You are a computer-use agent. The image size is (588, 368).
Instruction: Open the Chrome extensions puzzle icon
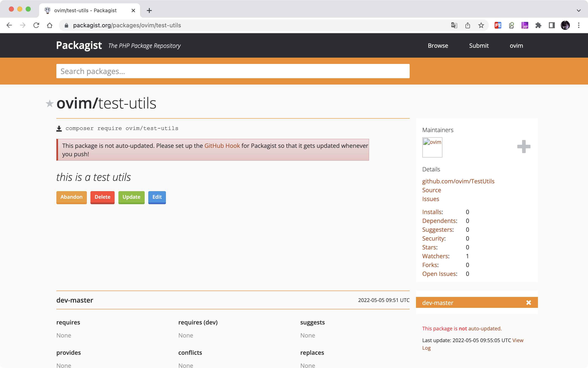click(538, 25)
